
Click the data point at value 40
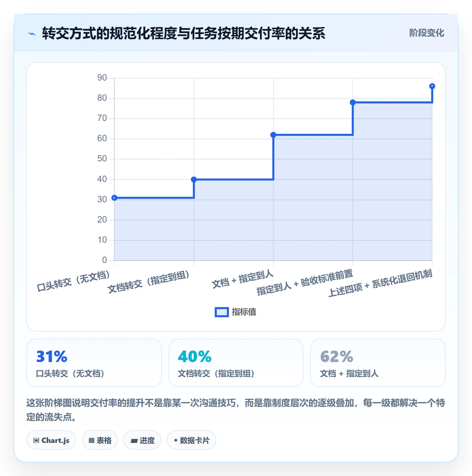(194, 179)
